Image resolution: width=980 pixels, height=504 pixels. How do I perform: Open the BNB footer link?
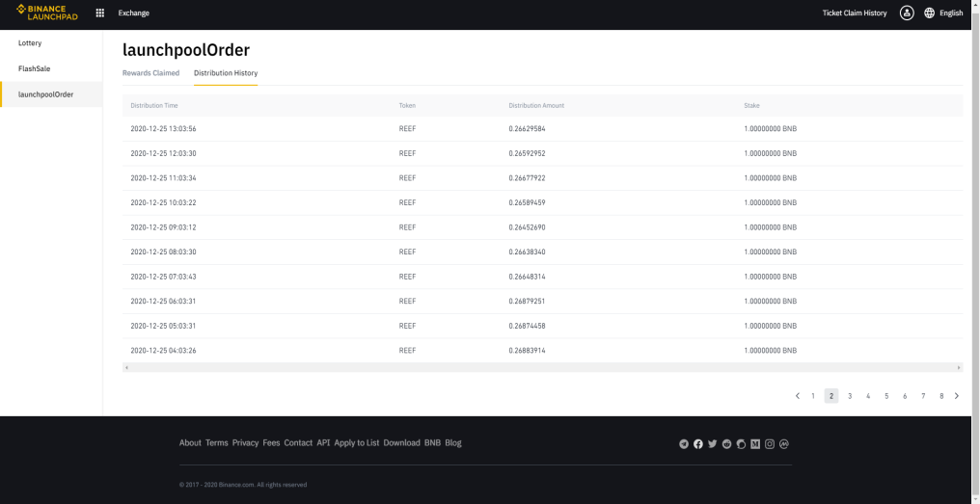(x=432, y=442)
